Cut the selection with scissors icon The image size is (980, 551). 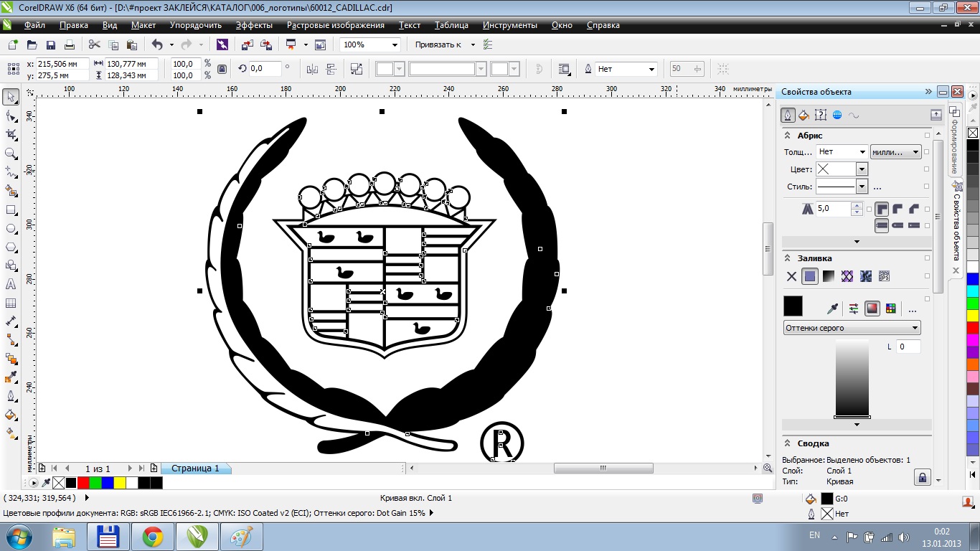[x=95, y=44]
